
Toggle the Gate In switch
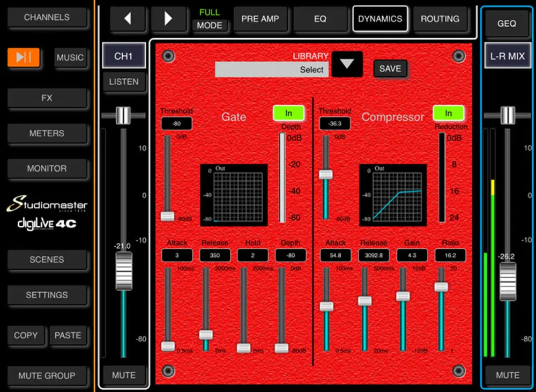(x=288, y=113)
